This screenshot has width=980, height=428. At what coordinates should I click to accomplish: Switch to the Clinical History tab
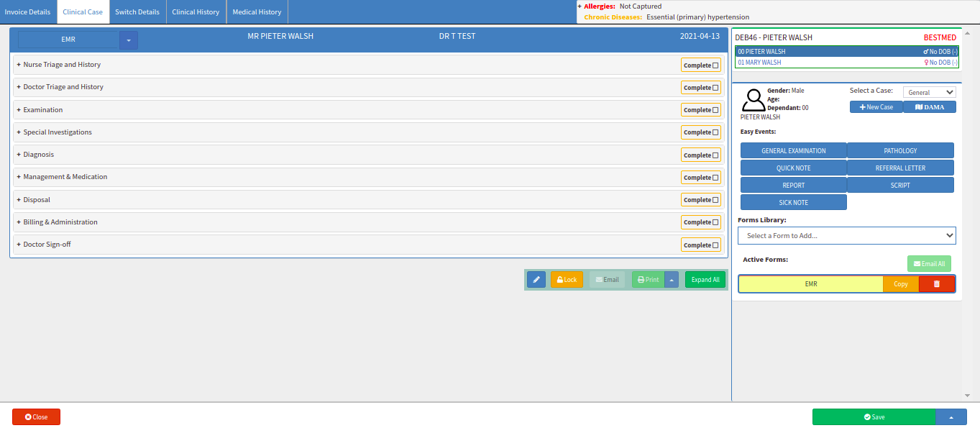click(x=196, y=12)
